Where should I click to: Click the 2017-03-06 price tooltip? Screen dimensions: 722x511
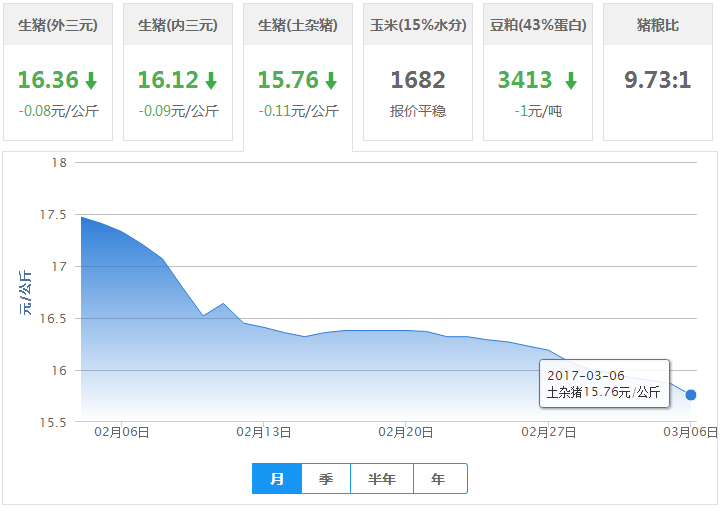tap(604, 384)
